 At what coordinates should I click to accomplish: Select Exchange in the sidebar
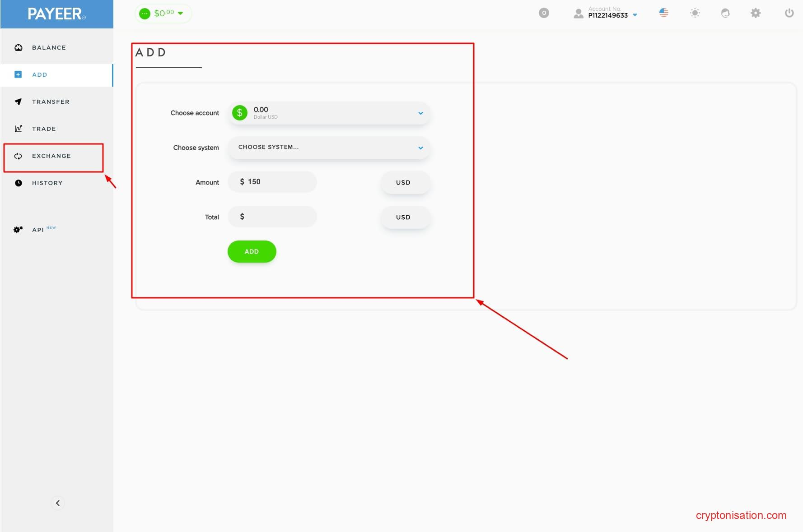(51, 156)
